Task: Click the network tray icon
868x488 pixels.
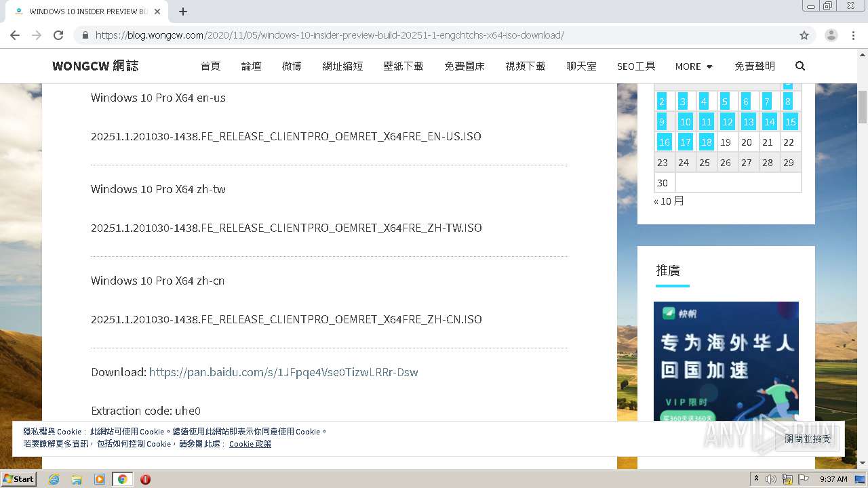Action: tap(787, 479)
